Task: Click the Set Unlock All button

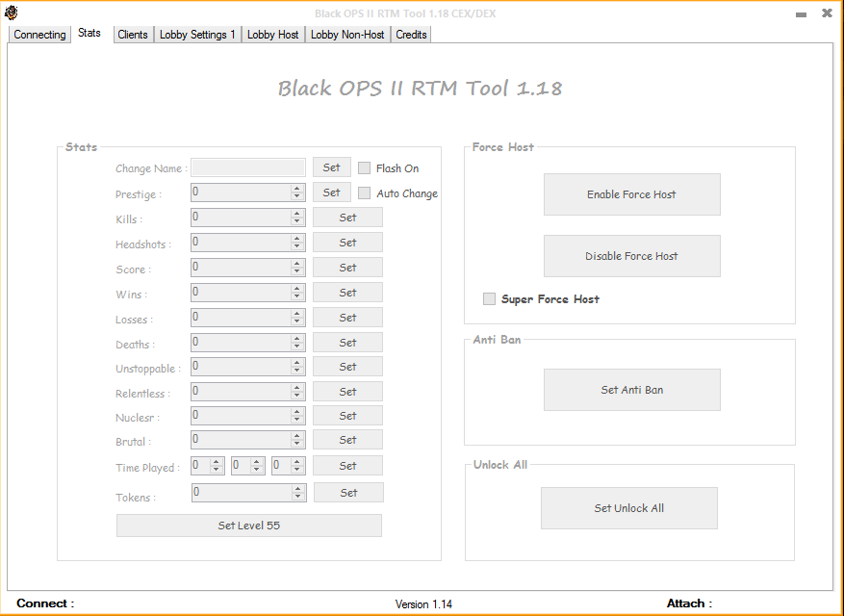Action: tap(629, 508)
